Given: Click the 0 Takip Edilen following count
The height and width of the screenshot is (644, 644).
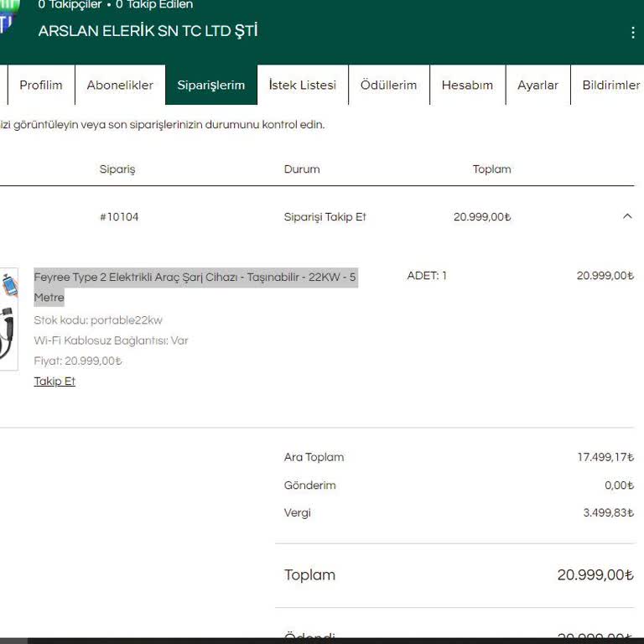Looking at the screenshot, I should pyautogui.click(x=154, y=5).
